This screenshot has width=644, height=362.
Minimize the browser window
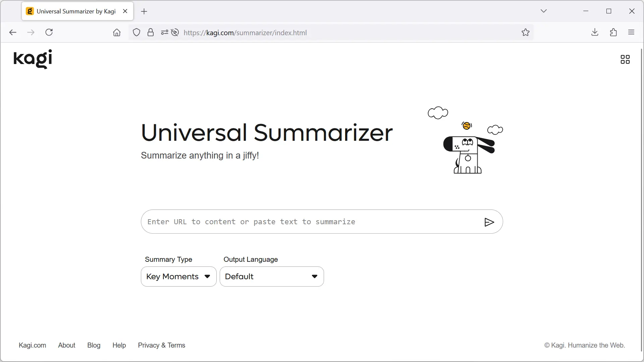(586, 11)
